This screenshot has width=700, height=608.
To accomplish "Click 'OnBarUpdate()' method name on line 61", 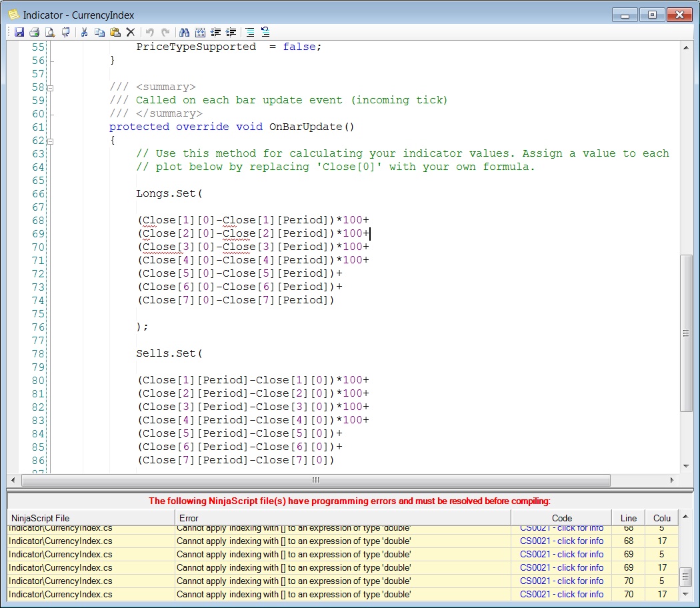I will pyautogui.click(x=311, y=127).
